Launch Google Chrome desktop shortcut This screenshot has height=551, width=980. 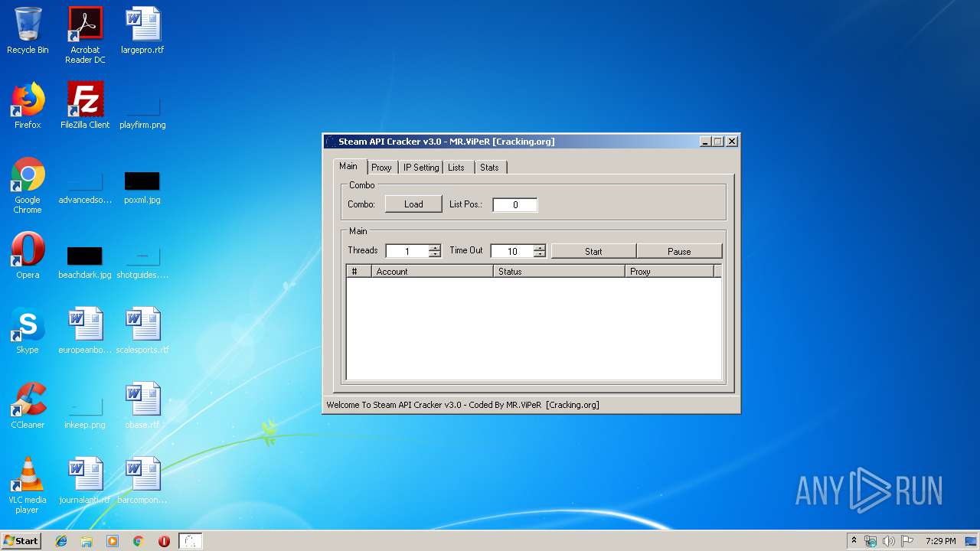click(x=28, y=185)
